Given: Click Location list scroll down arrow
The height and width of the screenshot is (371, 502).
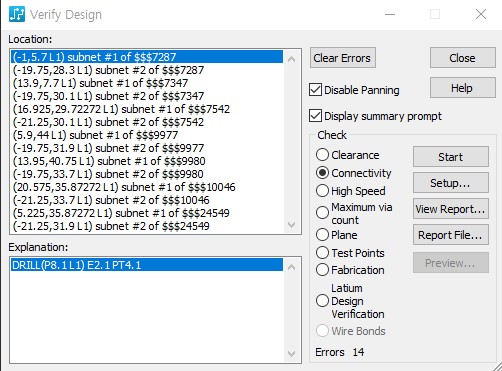Looking at the screenshot, I should 291,225.
